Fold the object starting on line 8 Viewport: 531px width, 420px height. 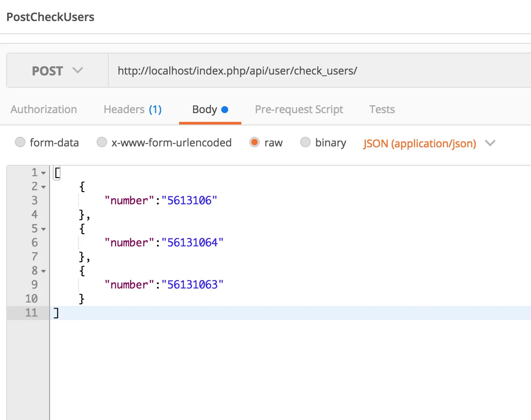43,271
